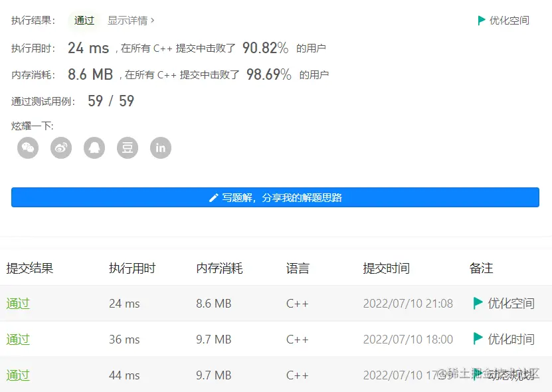Click the 2022/07/10 21:08 timestamp
This screenshot has width=552, height=392.
point(408,304)
